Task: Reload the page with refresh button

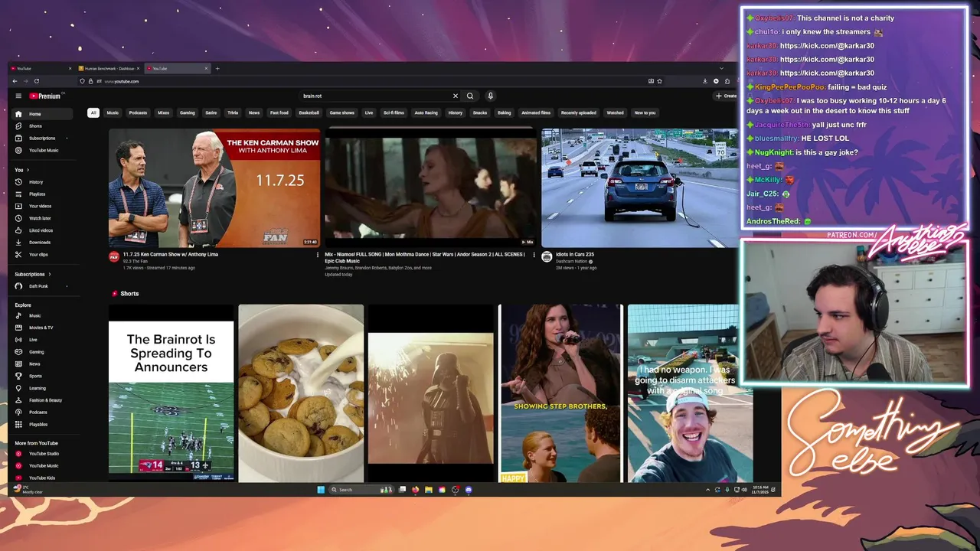Action: coord(36,81)
